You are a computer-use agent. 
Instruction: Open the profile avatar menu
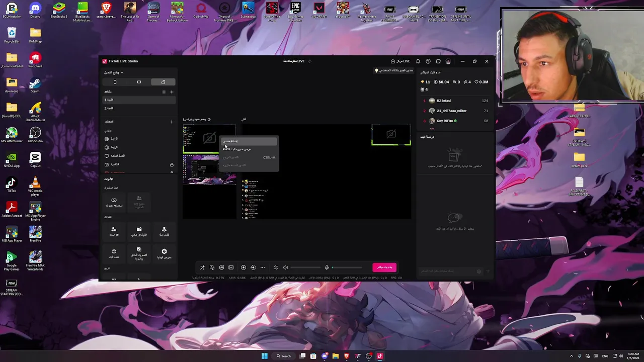448,61
